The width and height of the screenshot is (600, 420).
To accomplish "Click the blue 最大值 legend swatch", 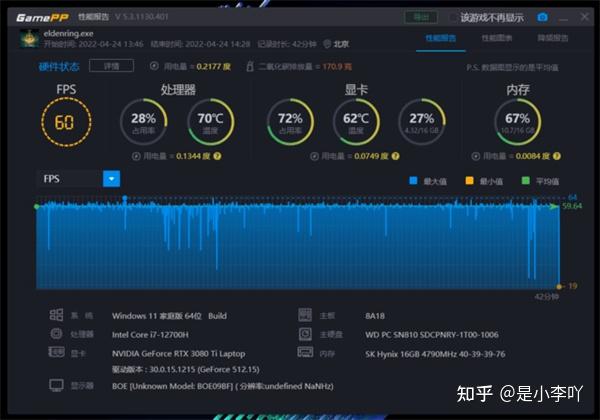I will [x=413, y=181].
